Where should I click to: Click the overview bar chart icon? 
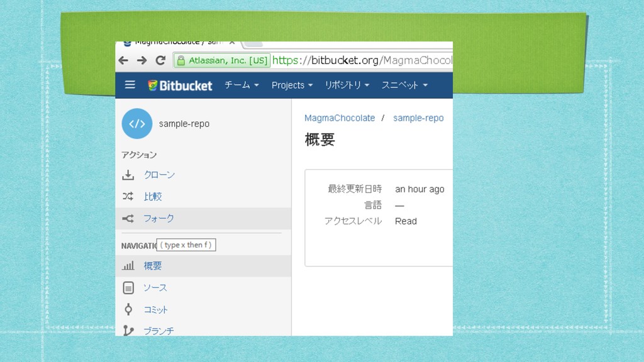coord(128,266)
